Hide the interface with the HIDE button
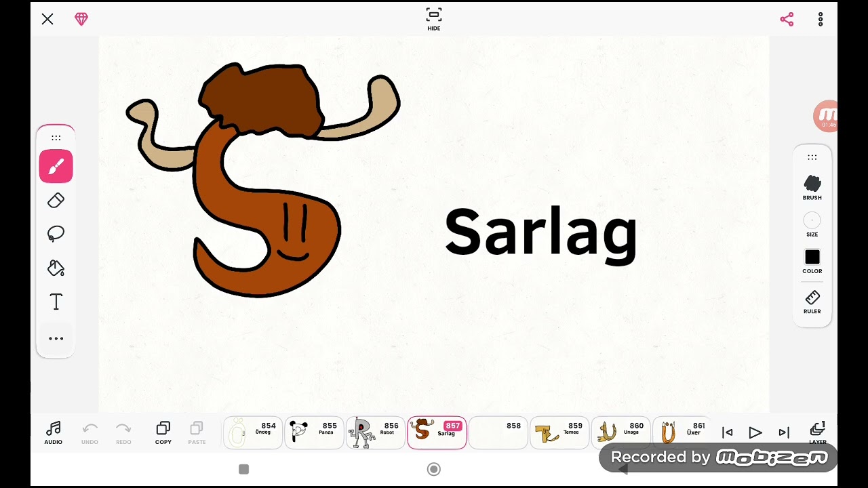 [434, 19]
